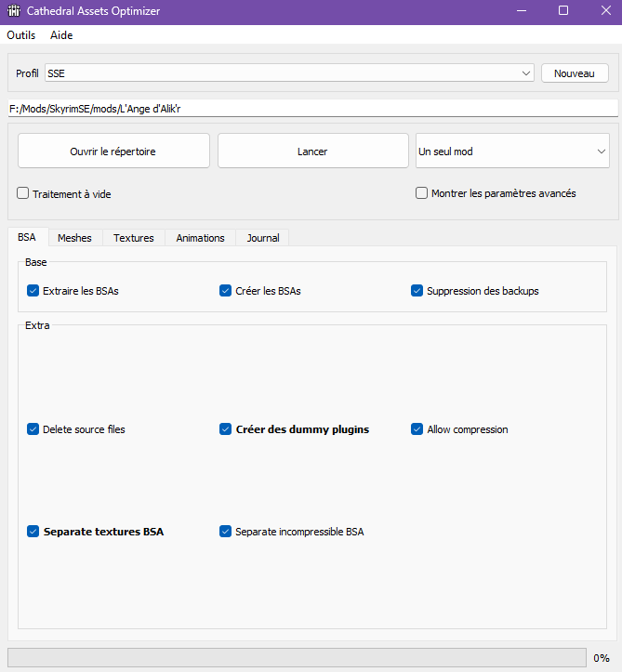This screenshot has width=622, height=672.
Task: Switch to the Animations tab
Action: [200, 238]
